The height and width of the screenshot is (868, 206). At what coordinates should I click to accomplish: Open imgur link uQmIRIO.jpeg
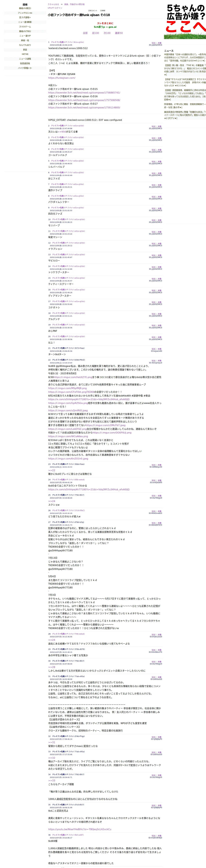tap(68, 410)
